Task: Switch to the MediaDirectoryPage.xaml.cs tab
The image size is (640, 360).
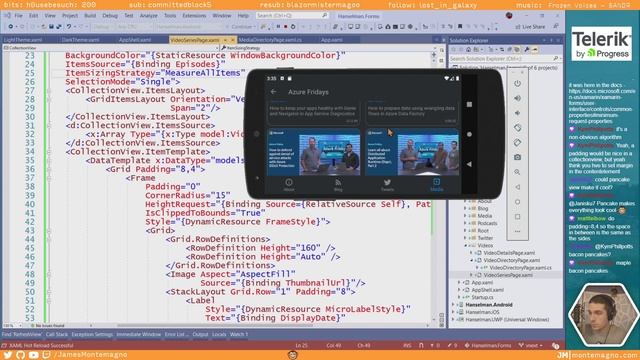Action: pyautogui.click(x=270, y=40)
